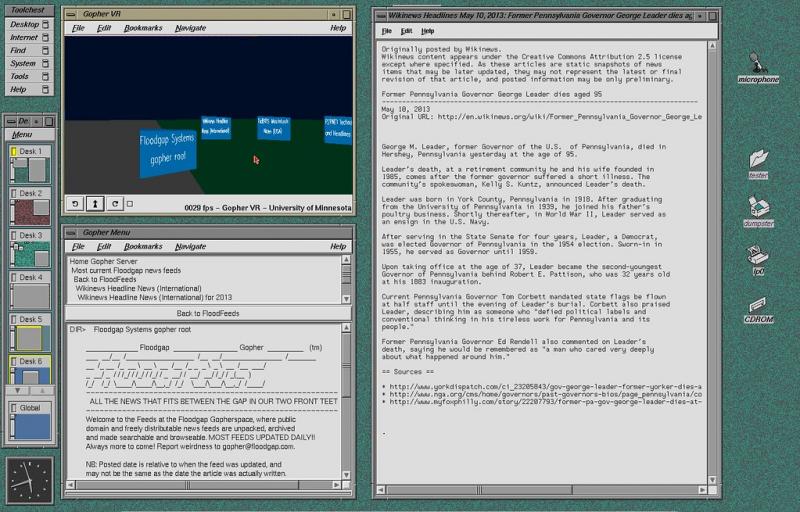Screen dimensions: 800x512
Task: Click the Floodgap Systems gopher root sign
Action: point(167,152)
